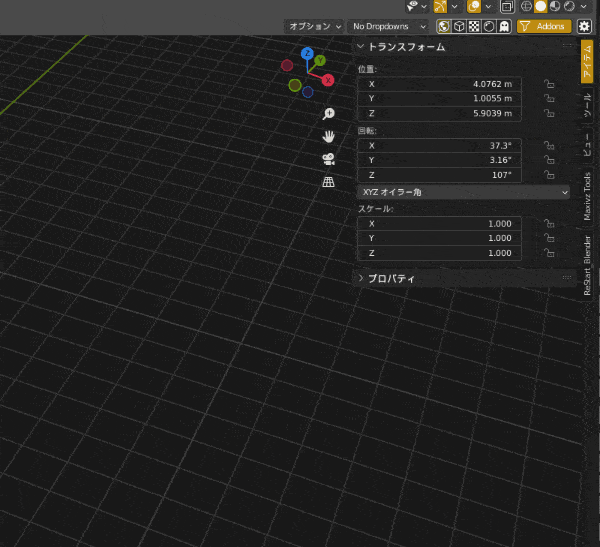Open the XYZ オイラー角 rotation mode dropdown
This screenshot has height=547, width=600.
[463, 192]
